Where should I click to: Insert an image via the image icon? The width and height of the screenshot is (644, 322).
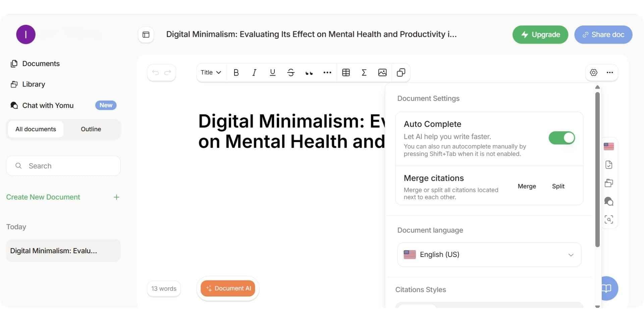pos(382,72)
